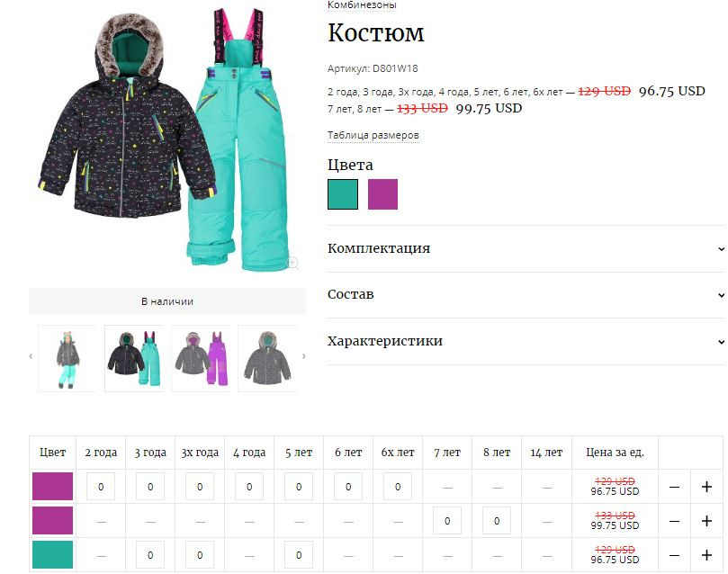Increase quantity in second purple row with plus
This screenshot has height=574, width=728.
tap(706, 521)
